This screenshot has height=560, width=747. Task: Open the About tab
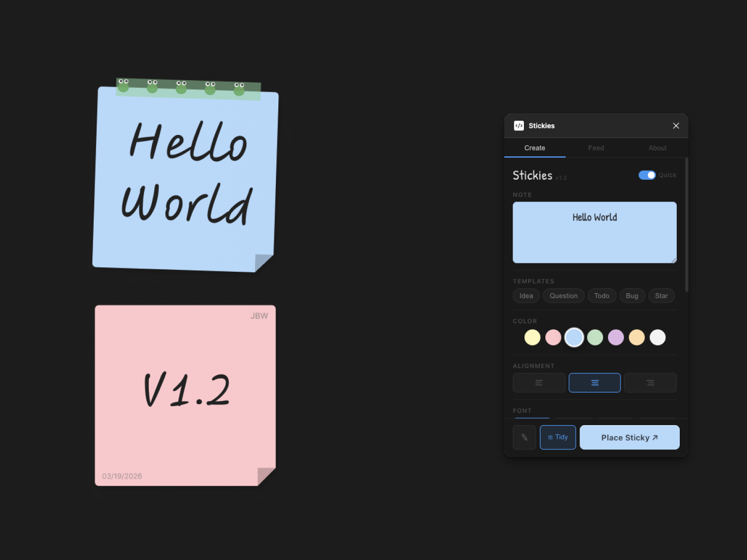657,148
